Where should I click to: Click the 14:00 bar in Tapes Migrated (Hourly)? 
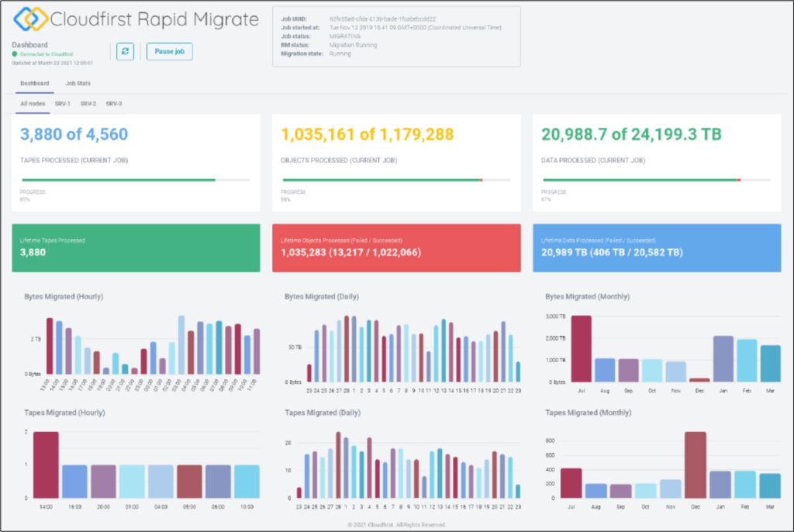46,465
